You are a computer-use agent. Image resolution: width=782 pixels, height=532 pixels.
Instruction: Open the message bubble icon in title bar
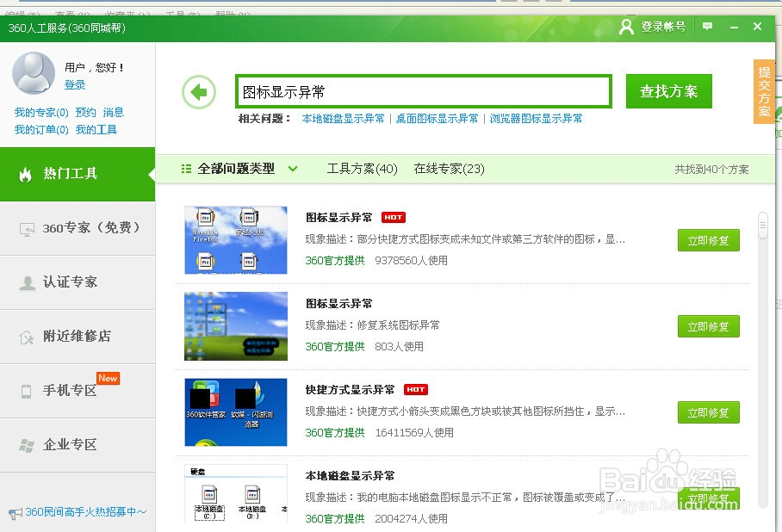(x=706, y=27)
